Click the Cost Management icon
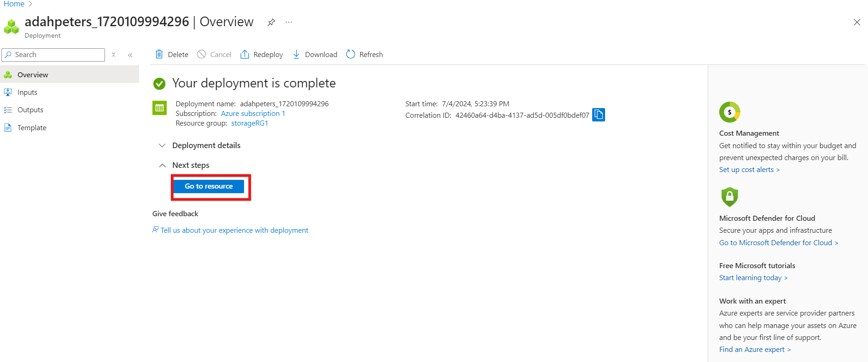868x362 pixels. coord(729,112)
